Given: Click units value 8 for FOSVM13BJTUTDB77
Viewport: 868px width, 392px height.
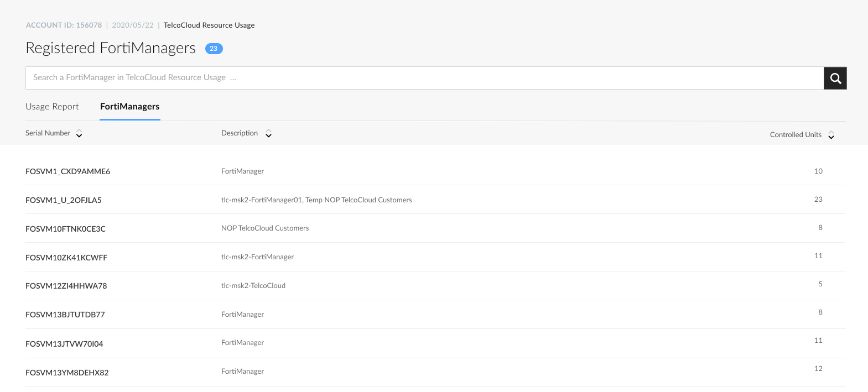Looking at the screenshot, I should tap(820, 312).
